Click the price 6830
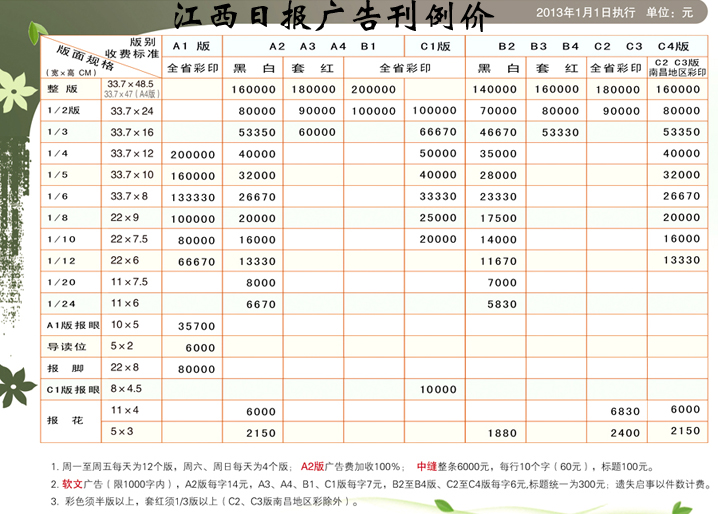This screenshot has height=514, width=718. click(625, 411)
